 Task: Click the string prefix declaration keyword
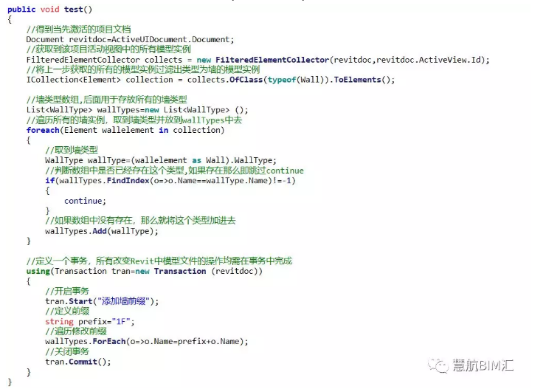tap(59, 322)
